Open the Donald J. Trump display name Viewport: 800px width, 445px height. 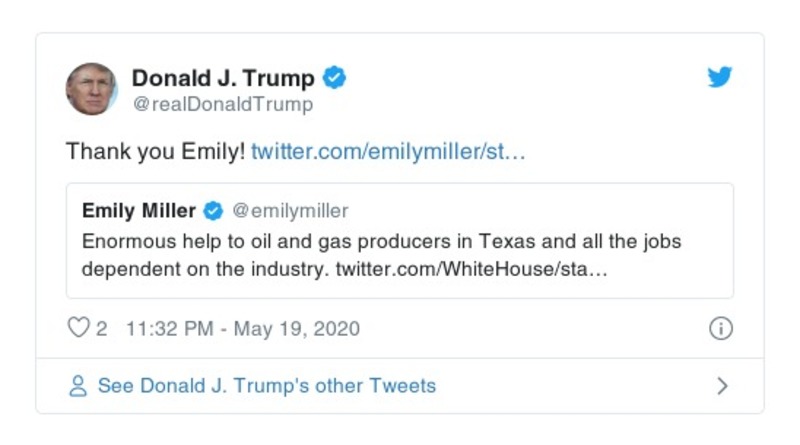(223, 78)
